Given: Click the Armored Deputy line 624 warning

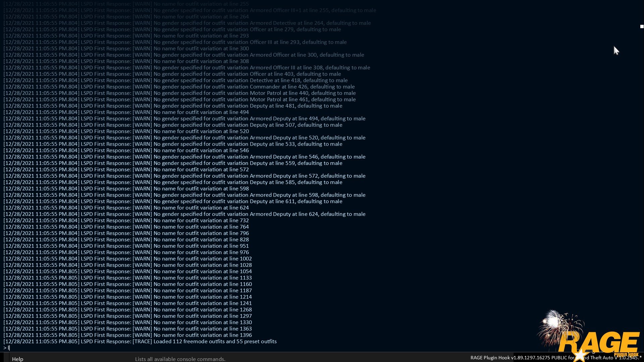Looking at the screenshot, I should [x=184, y=214].
